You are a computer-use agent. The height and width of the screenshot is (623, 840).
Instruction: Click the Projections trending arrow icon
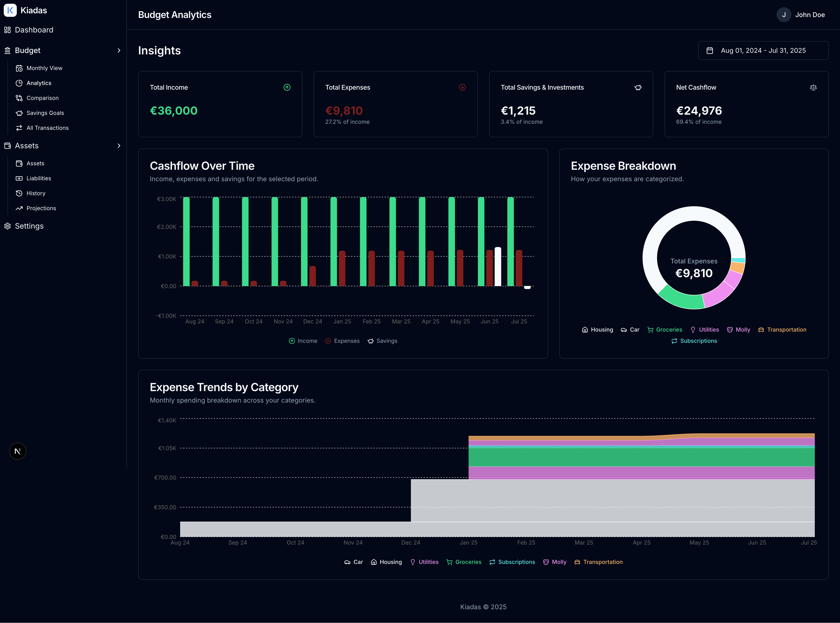(20, 208)
